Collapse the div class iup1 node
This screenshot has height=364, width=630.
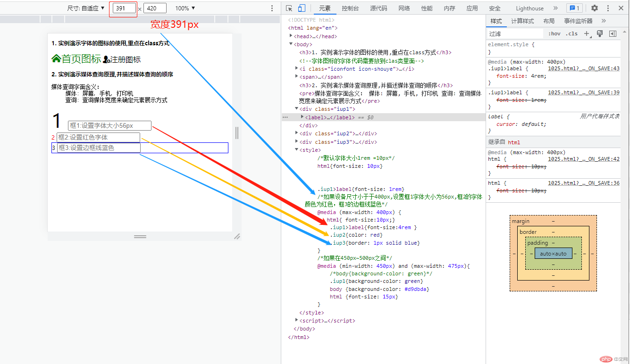tap(297, 108)
